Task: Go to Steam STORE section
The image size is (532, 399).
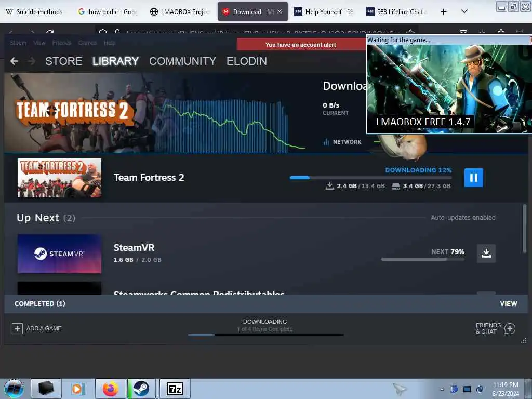Action: (64, 61)
